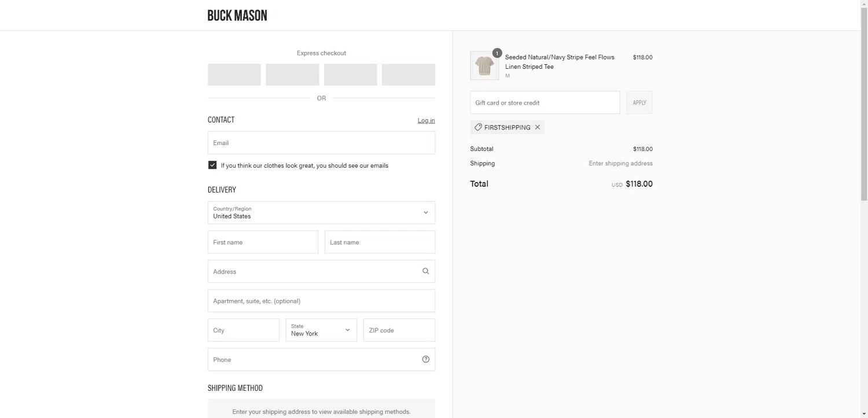Click the Last name field
Image resolution: width=868 pixels, height=418 pixels.
[x=380, y=242]
